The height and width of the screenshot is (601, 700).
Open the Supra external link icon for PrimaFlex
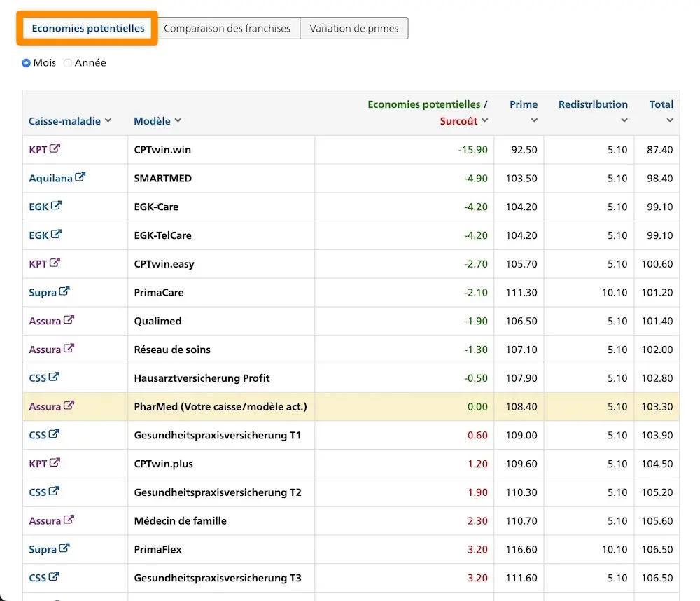64,548
